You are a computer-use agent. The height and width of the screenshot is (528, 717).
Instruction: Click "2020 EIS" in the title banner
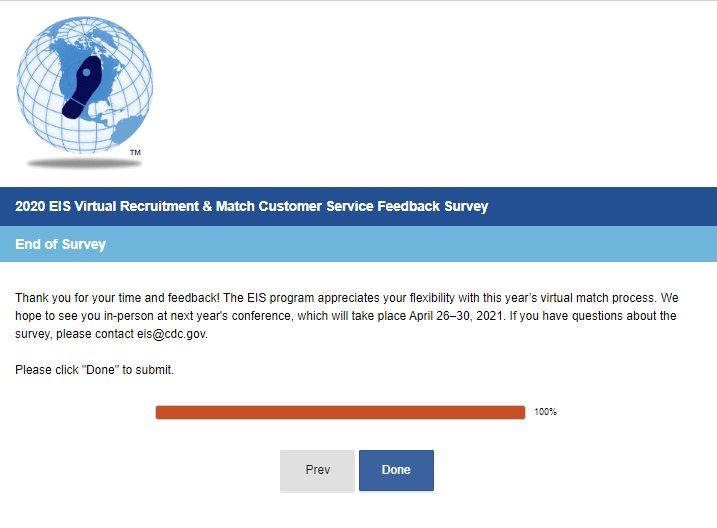(43, 207)
